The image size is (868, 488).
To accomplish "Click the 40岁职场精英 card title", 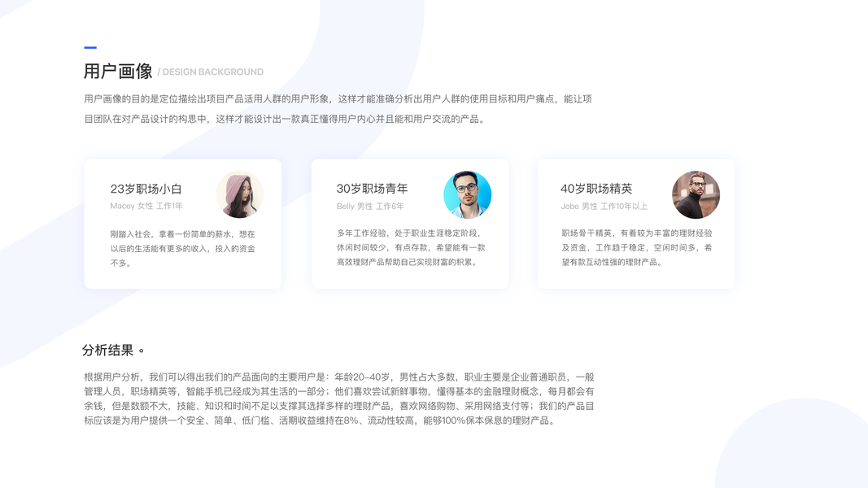I will 596,189.
